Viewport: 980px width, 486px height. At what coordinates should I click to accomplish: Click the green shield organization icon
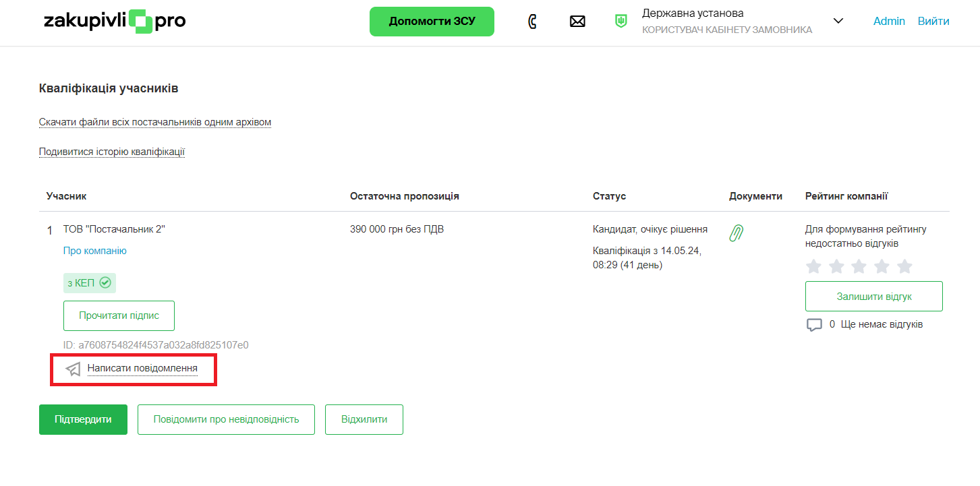[621, 22]
